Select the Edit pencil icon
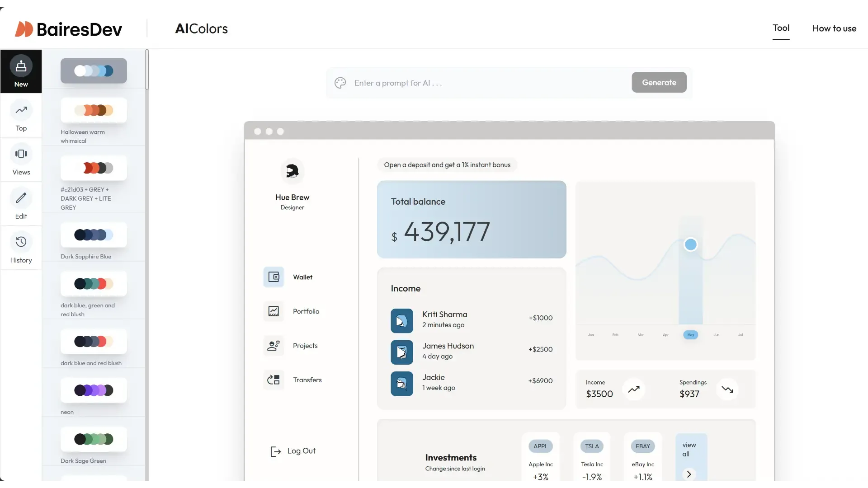The height and width of the screenshot is (488, 868). [21, 198]
